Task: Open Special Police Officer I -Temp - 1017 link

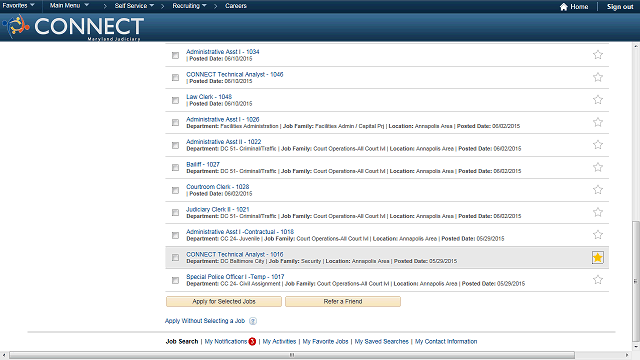Action: [235, 276]
